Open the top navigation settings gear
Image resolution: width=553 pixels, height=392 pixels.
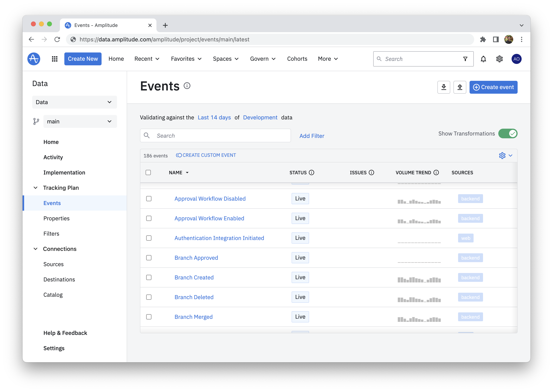click(x=499, y=59)
